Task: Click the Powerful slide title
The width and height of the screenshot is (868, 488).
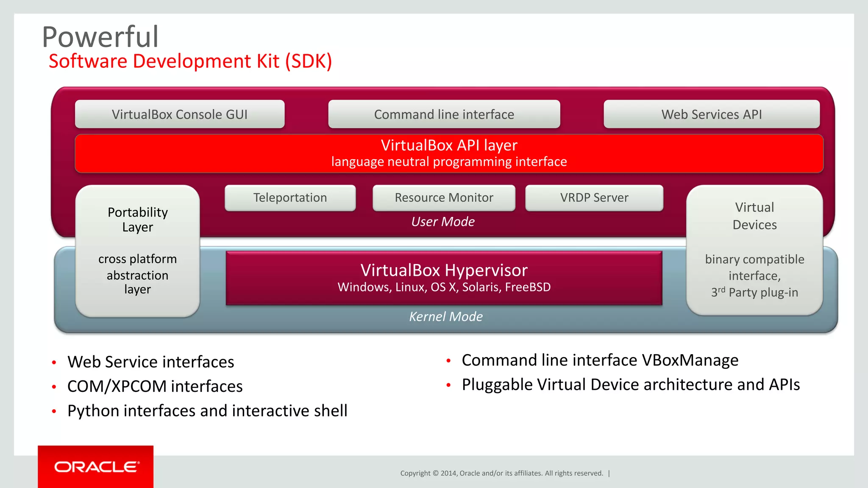Action: 100,37
